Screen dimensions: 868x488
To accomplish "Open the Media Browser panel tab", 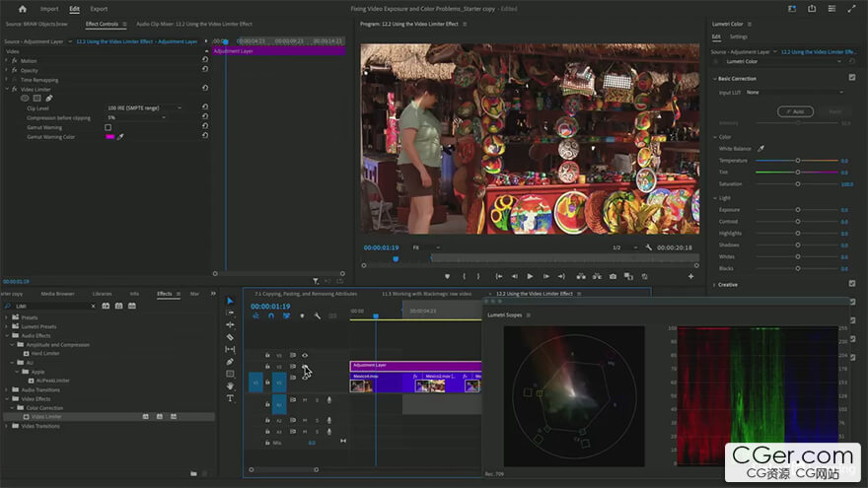I will 57,294.
